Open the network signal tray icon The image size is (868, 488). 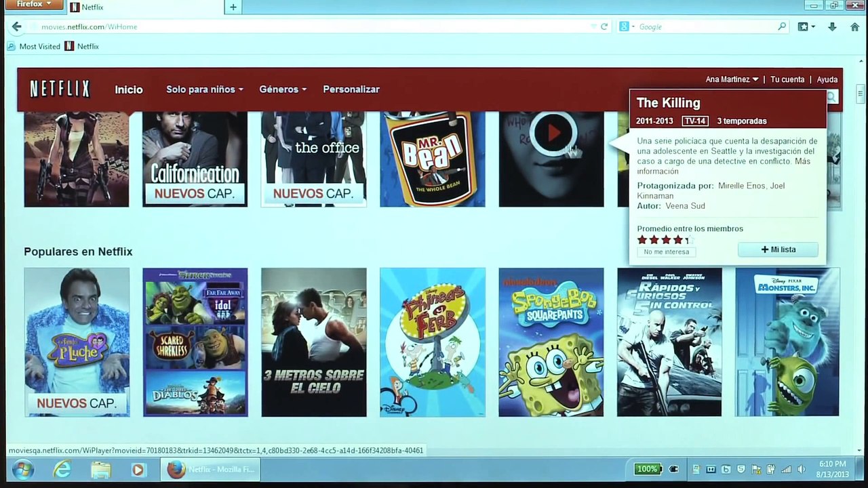coord(786,469)
